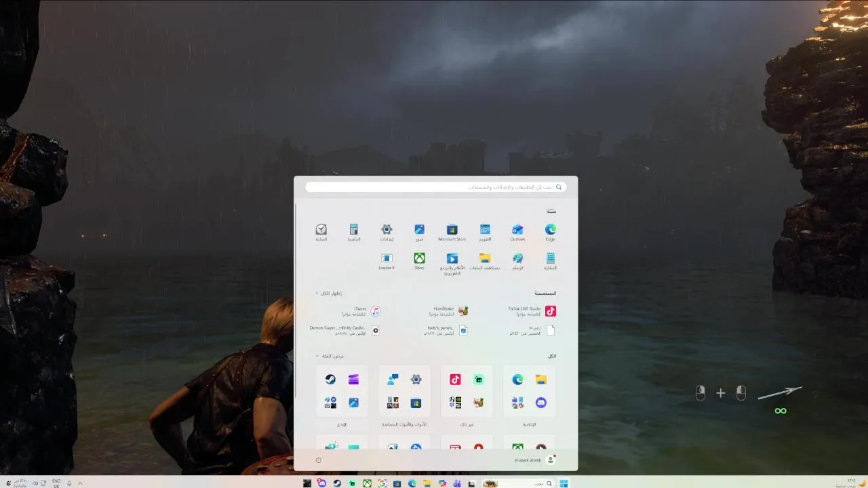Open pinned Clock (الساعة) app
868x488 pixels.
(321, 232)
